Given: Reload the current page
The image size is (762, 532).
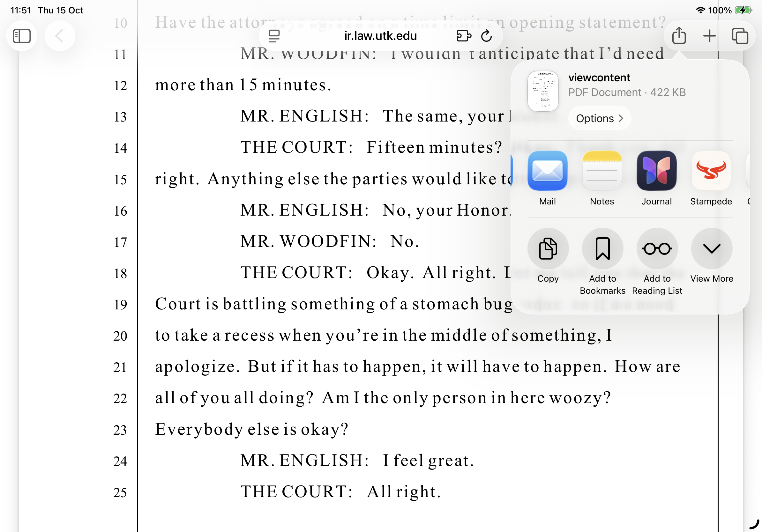Looking at the screenshot, I should pyautogui.click(x=487, y=36).
